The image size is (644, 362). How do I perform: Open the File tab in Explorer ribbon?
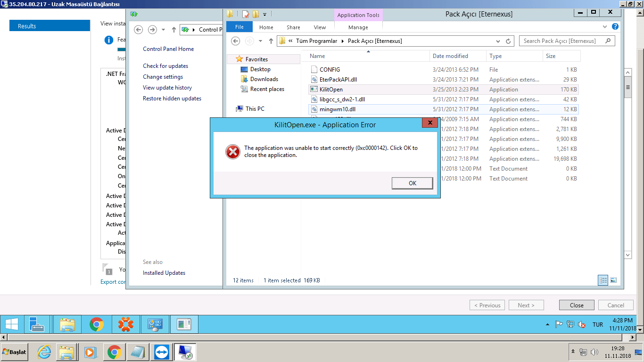pos(239,27)
